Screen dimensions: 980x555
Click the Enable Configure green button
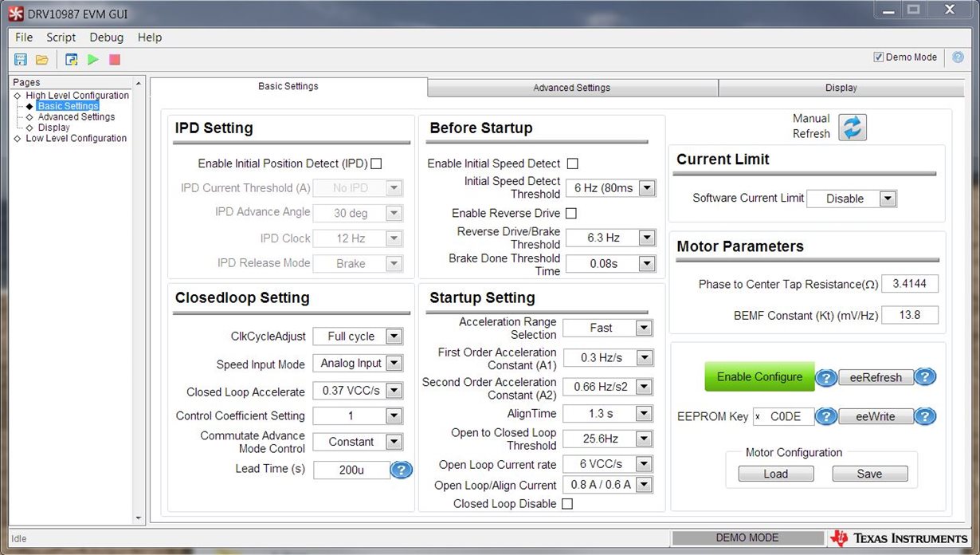(759, 376)
